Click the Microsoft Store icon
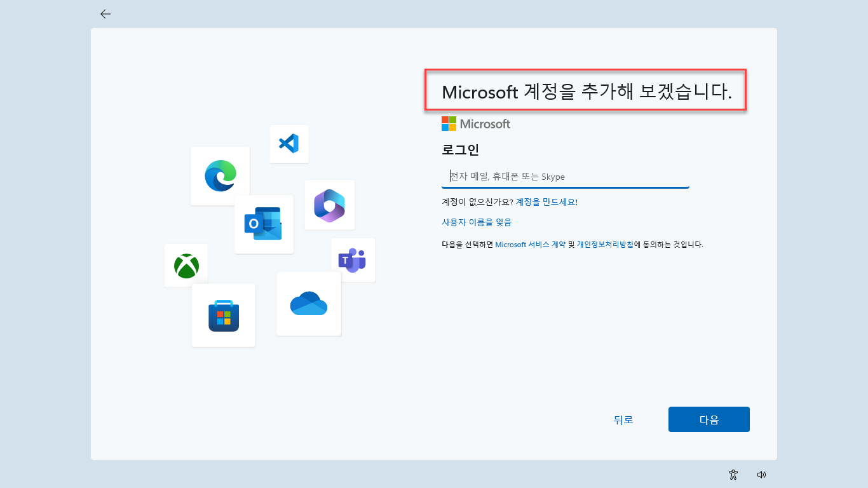Viewport: 868px width, 488px height. (224, 316)
